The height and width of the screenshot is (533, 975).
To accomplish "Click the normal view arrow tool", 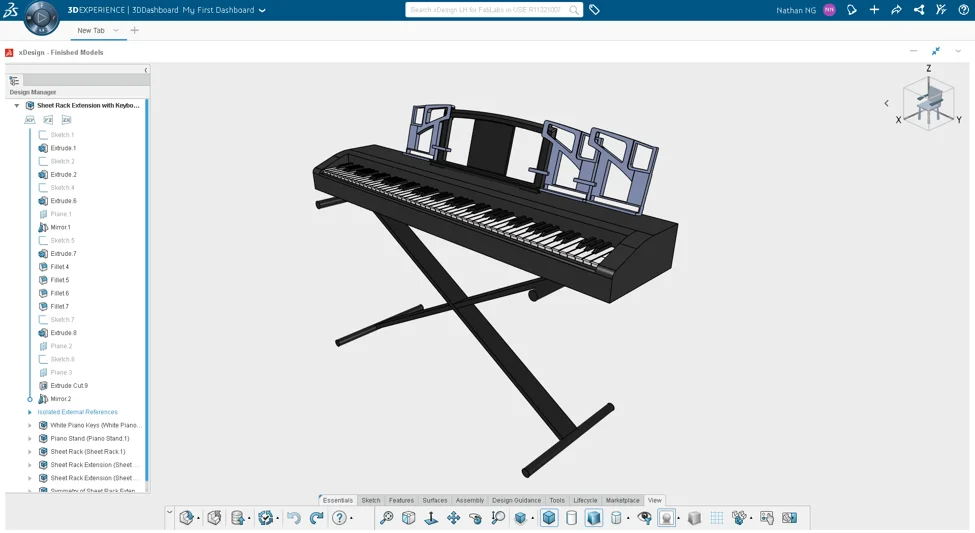I will (431, 517).
